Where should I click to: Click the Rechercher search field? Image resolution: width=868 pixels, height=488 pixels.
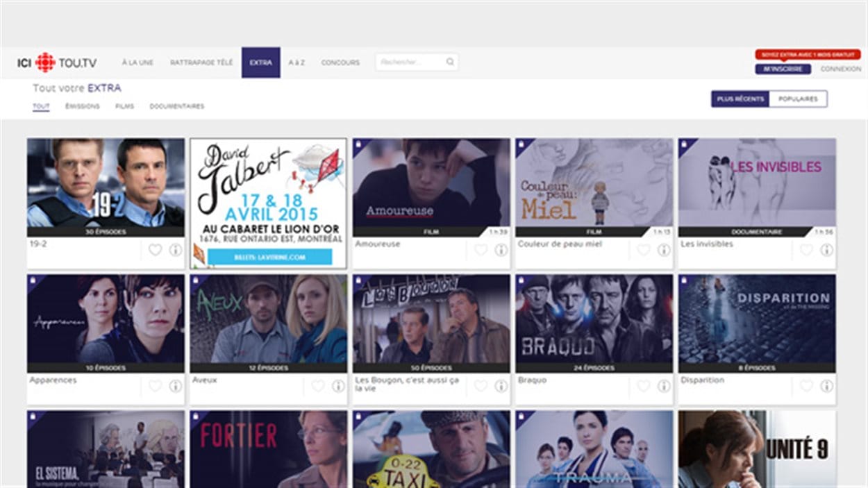coord(410,62)
